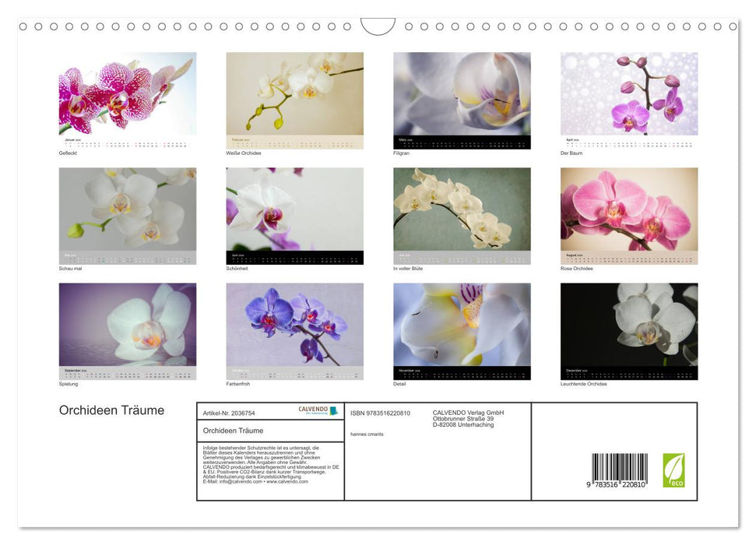Click the September calendar strip on the Spielung photo

coord(127,372)
